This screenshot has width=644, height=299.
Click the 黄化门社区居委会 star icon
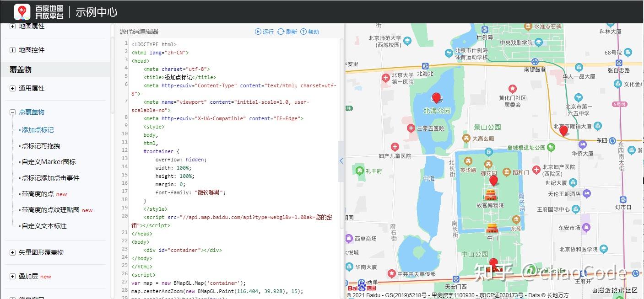pyautogui.click(x=513, y=88)
